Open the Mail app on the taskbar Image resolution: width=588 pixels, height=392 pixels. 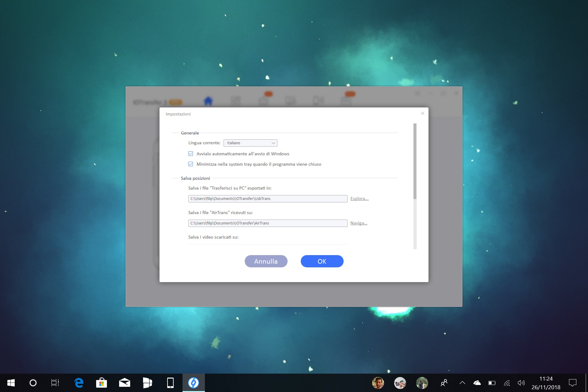(124, 383)
